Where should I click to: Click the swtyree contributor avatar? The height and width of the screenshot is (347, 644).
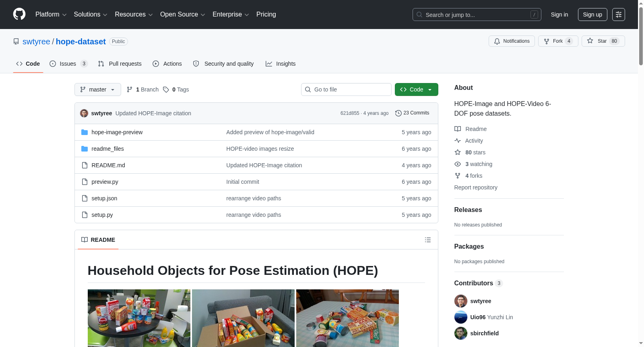(461, 301)
